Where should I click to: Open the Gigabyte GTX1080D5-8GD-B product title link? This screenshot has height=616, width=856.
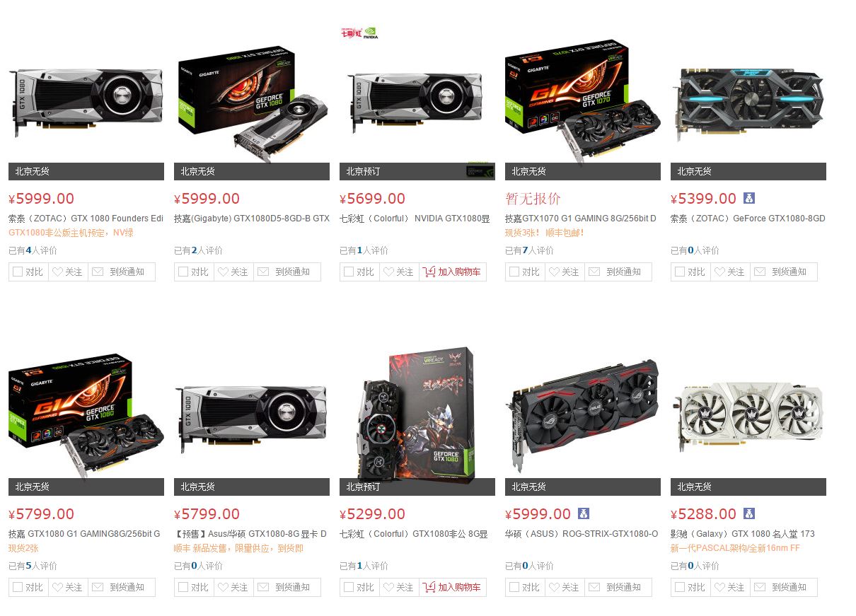(x=252, y=219)
